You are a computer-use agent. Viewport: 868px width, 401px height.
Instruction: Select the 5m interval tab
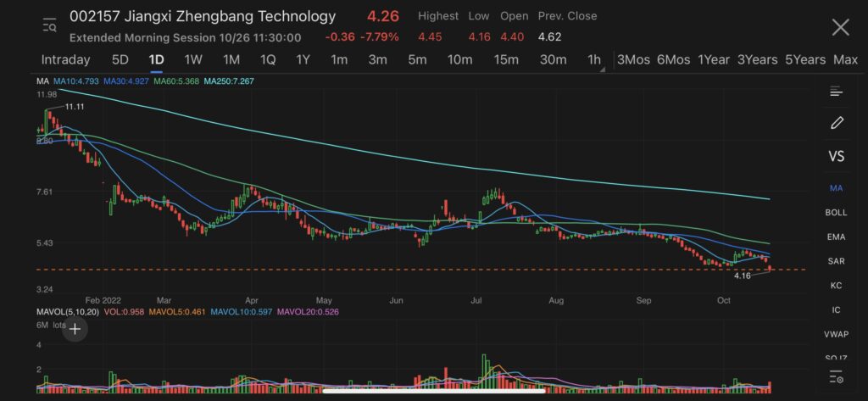click(x=417, y=60)
